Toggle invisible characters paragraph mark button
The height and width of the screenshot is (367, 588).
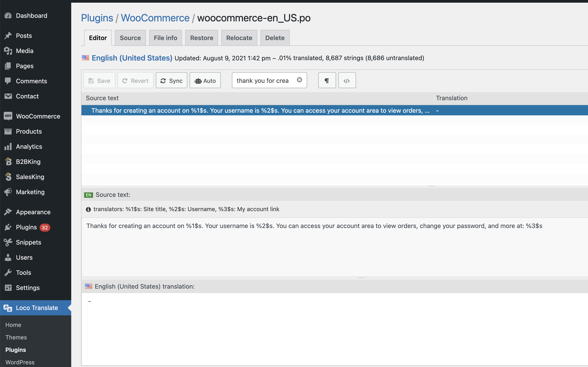[x=327, y=80]
